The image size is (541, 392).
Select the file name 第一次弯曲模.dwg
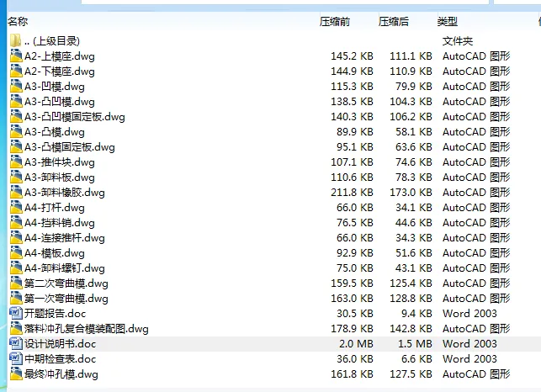[x=66, y=299]
